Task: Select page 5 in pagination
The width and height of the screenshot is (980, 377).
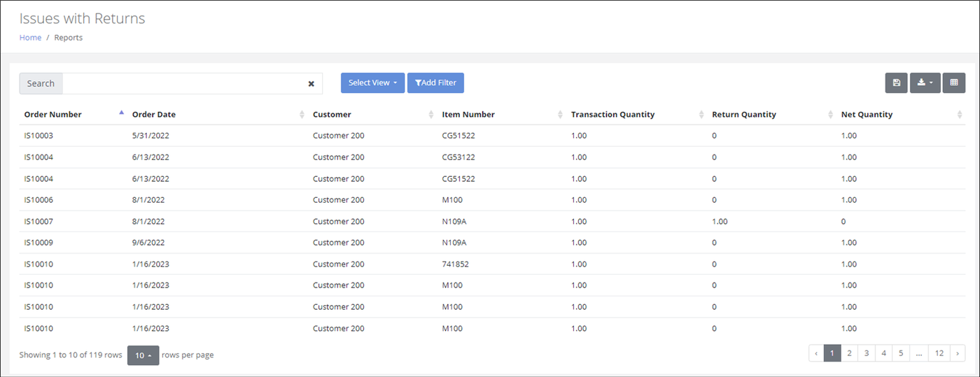Action: (x=902, y=353)
